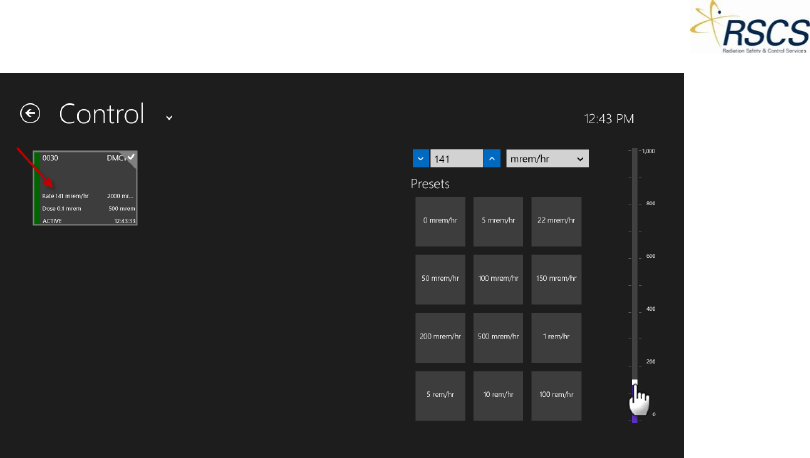
Task: Click the RSCS logo in the corner
Action: coord(750,27)
